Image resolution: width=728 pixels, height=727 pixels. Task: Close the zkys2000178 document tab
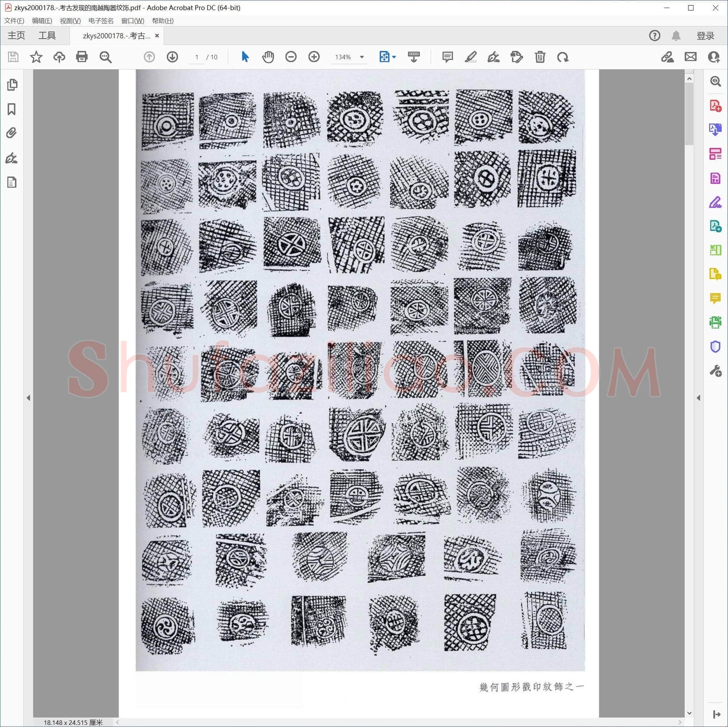[157, 35]
